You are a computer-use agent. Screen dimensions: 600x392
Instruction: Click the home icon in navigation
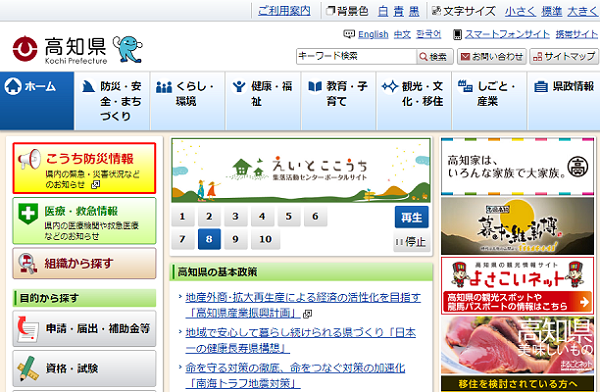[x=13, y=86]
